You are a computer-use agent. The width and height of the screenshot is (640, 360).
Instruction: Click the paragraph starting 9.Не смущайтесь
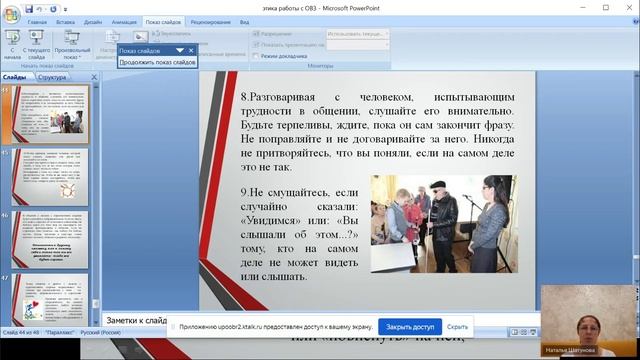(299, 234)
